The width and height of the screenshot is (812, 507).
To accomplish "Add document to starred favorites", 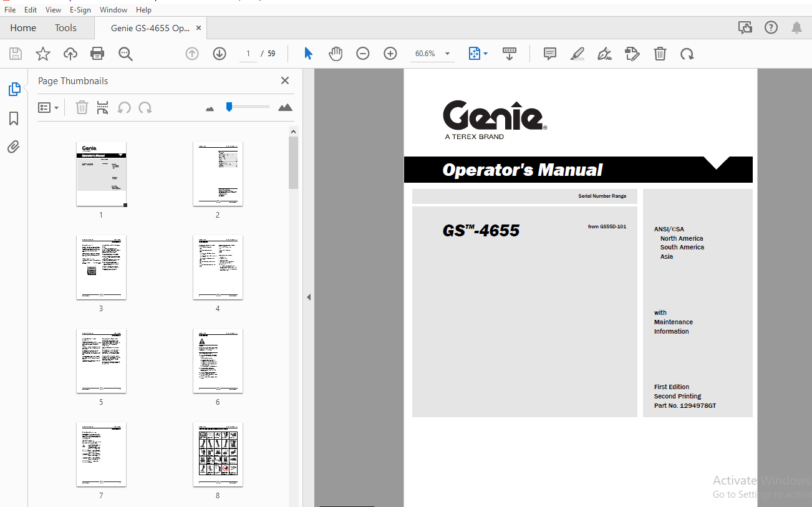I will 43,54.
